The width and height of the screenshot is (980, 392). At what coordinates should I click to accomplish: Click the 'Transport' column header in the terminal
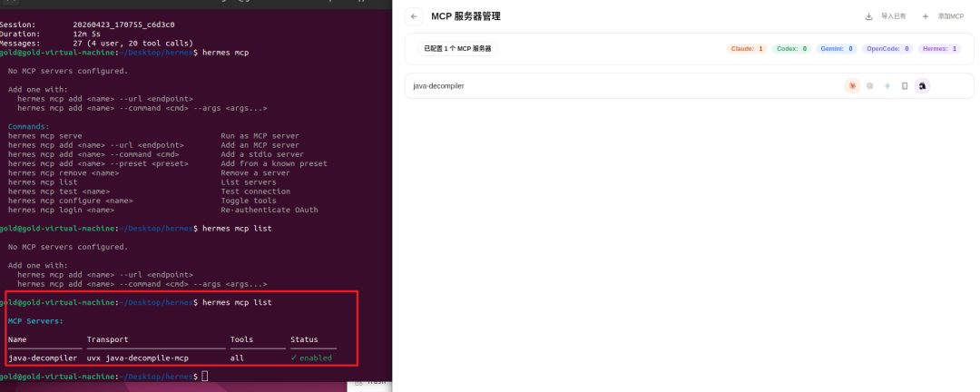click(107, 339)
